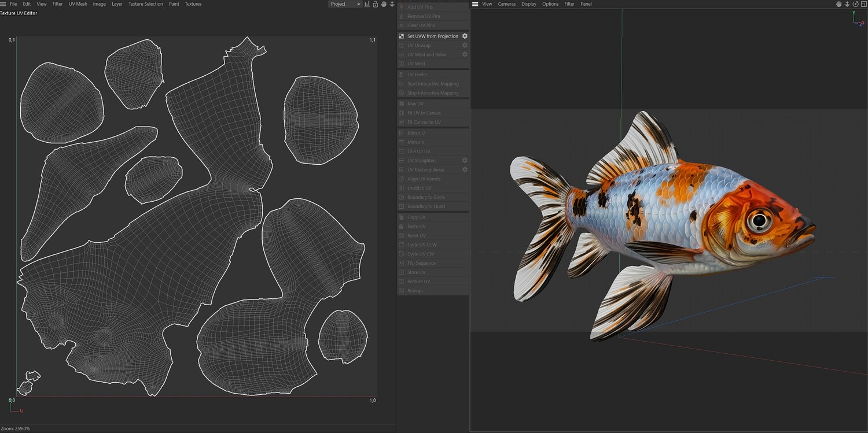This screenshot has height=433, width=868.
Task: Click the Cycle UV CCW command
Action: click(x=433, y=245)
